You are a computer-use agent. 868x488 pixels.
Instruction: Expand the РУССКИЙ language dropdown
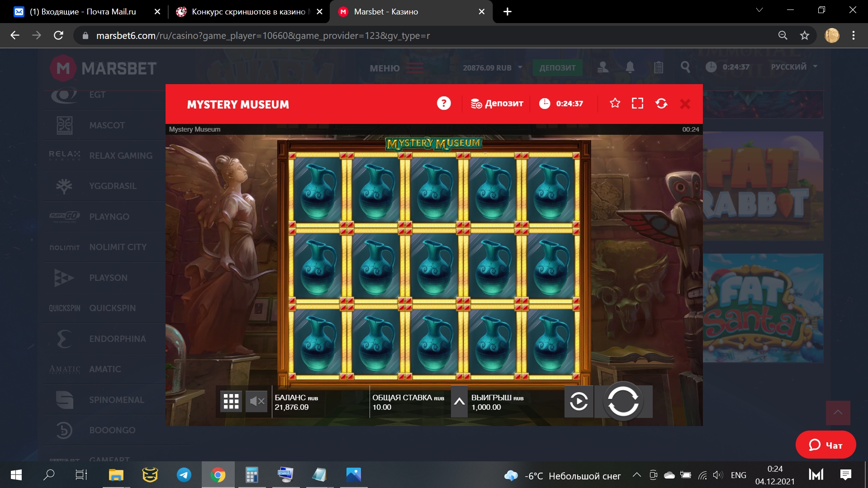[794, 67]
